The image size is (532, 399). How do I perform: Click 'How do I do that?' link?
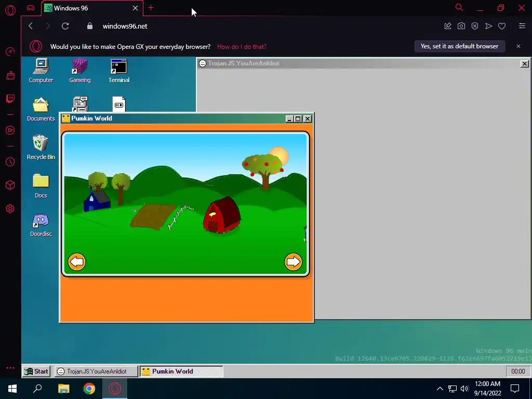click(242, 46)
